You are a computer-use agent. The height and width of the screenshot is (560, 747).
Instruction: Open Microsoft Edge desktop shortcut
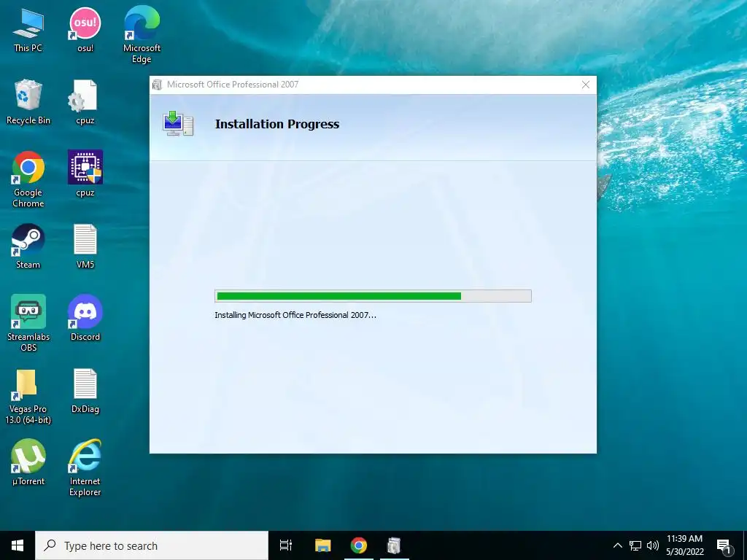142,34
